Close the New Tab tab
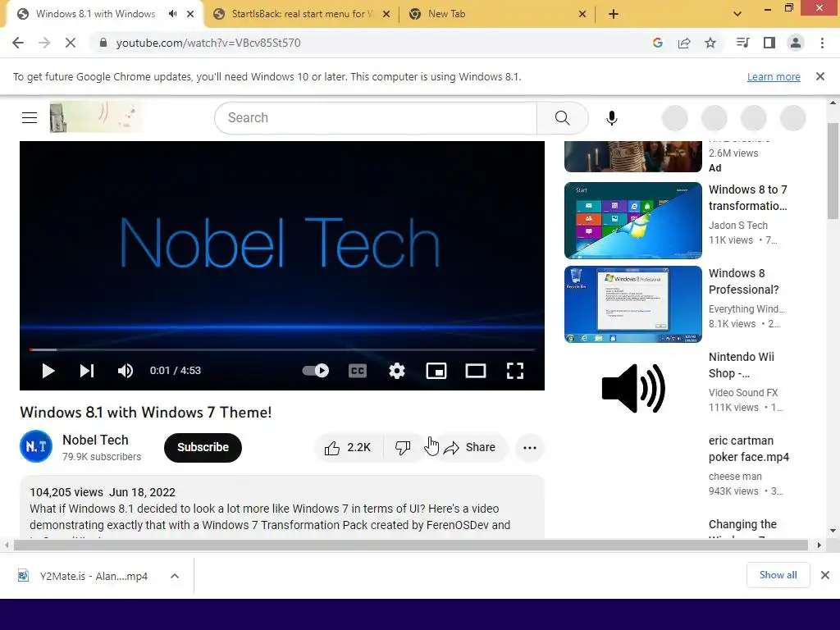The height and width of the screenshot is (630, 840). [582, 15]
